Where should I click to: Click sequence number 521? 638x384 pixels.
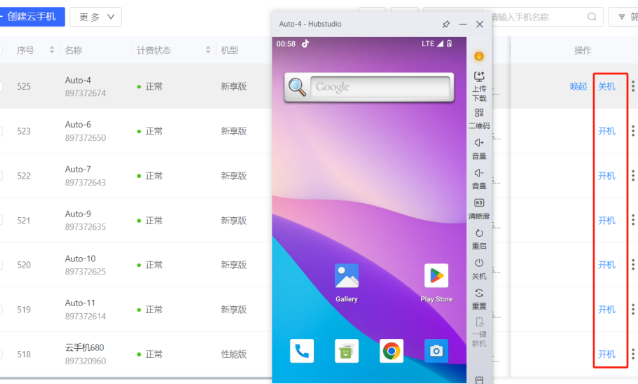[x=24, y=220]
